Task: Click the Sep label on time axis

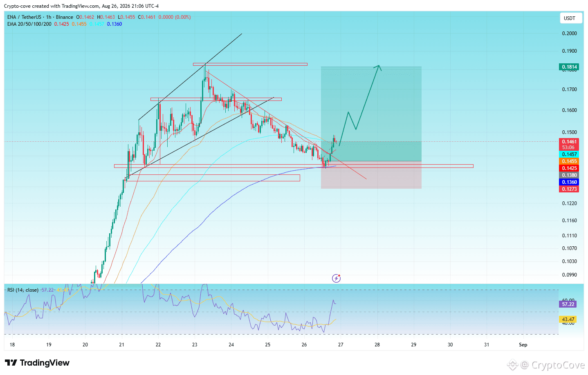Action: 523,345
